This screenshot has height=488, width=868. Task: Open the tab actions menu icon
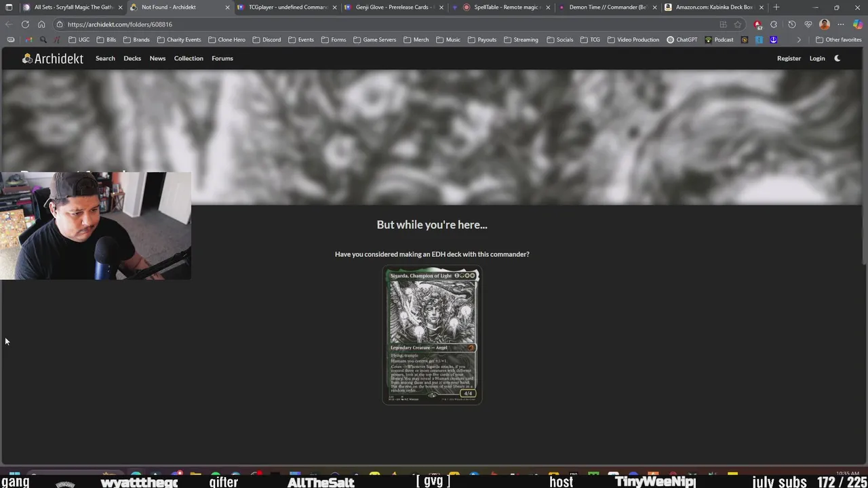pyautogui.click(x=8, y=7)
